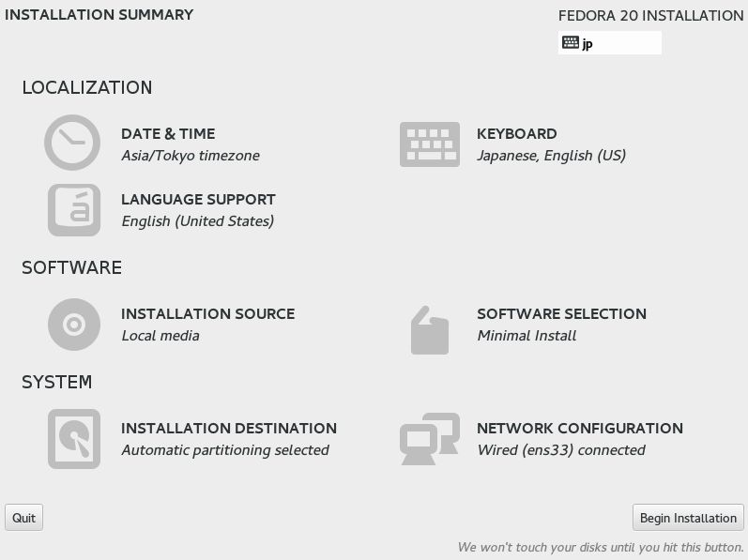The height and width of the screenshot is (560, 748).
Task: Open the DATE & TIME heading
Action: (x=168, y=134)
